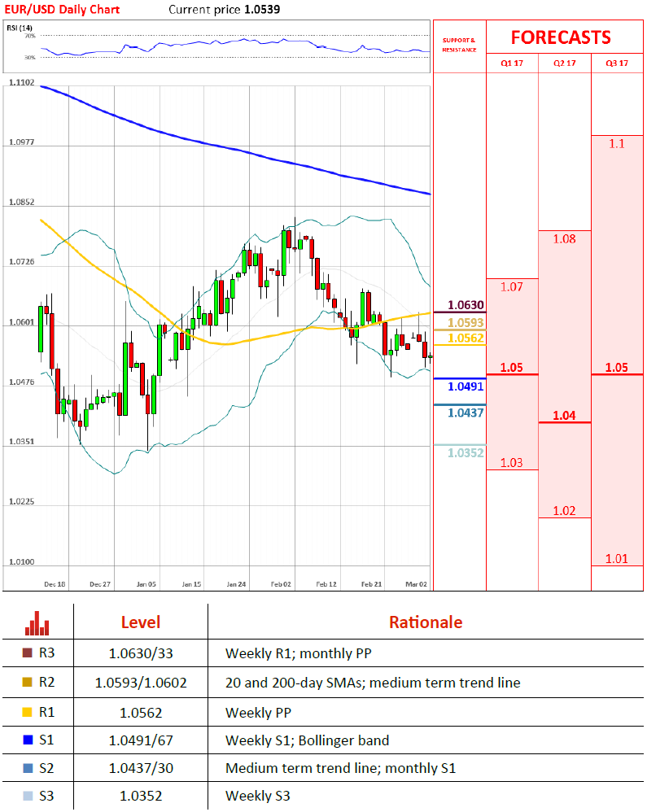Click the S1 blue color swatch

(28, 740)
